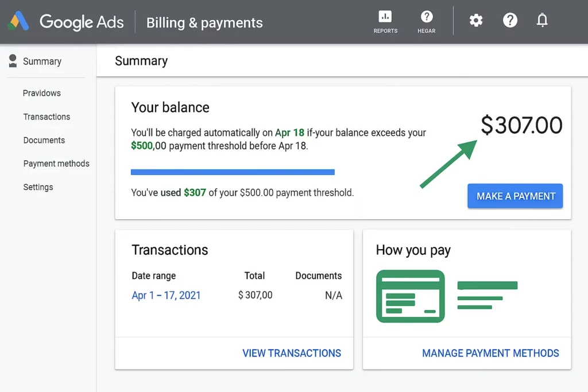Check notifications via the bell icon
The height and width of the screenshot is (392, 588).
coord(542,20)
